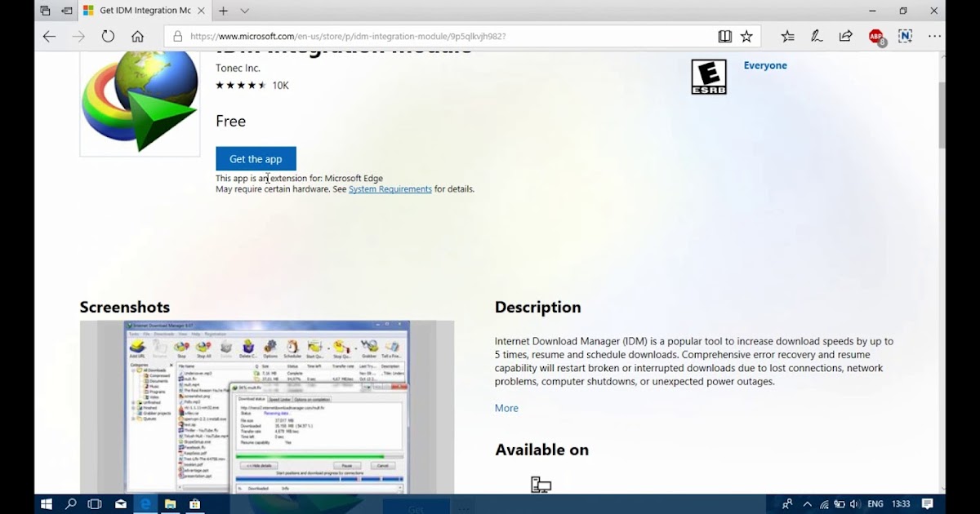Click the Tonec Inc. publisher name

pos(238,69)
